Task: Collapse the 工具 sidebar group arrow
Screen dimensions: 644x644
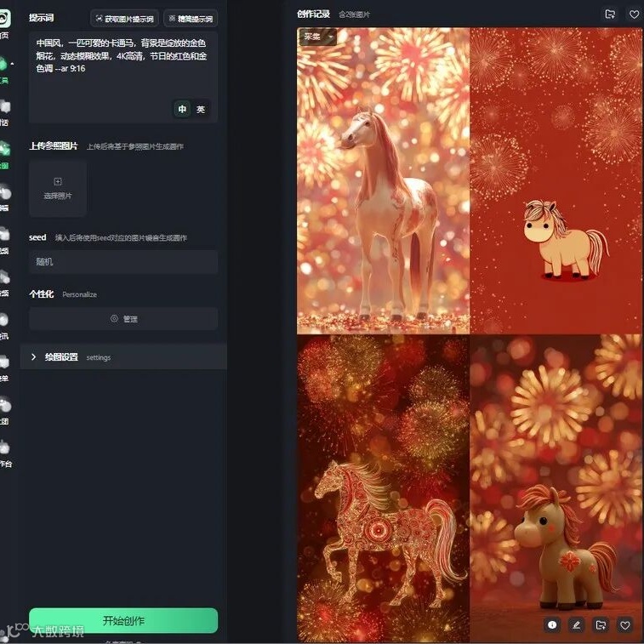Action: point(12,64)
